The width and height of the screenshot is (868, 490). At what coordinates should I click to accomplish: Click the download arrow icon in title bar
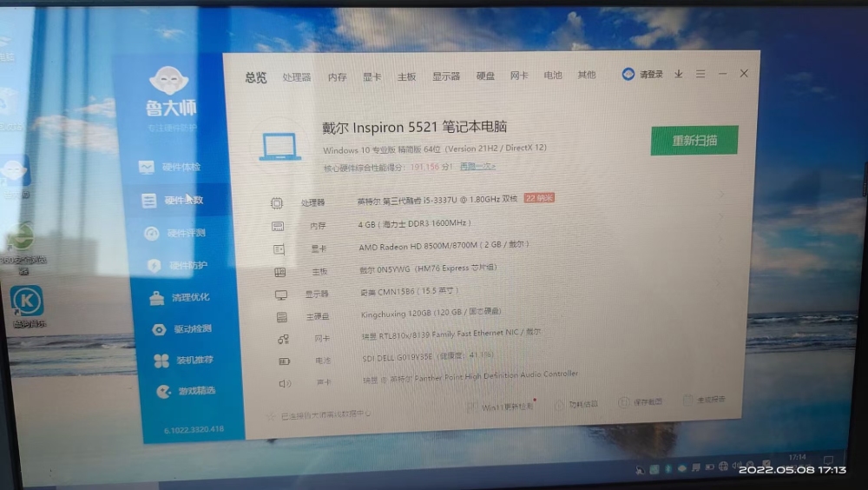pos(678,74)
